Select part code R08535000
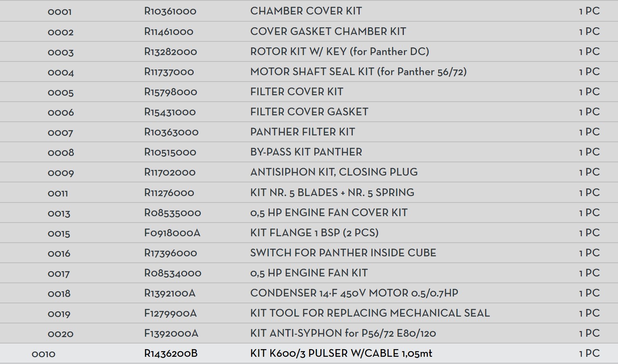Image resolution: width=618 pixels, height=364 pixels. coord(172,213)
